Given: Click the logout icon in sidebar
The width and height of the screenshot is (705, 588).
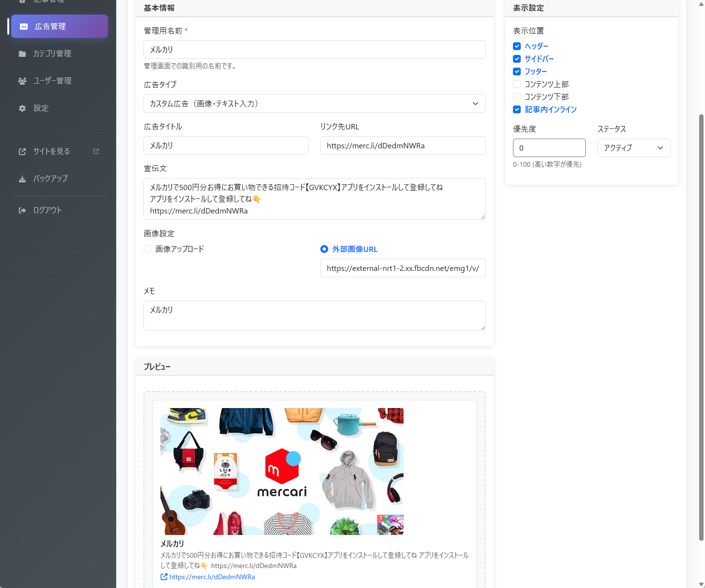Looking at the screenshot, I should (22, 211).
